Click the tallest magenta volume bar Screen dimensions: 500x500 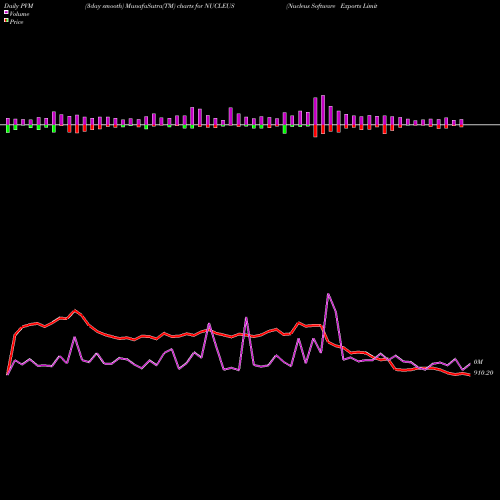[x=323, y=110]
